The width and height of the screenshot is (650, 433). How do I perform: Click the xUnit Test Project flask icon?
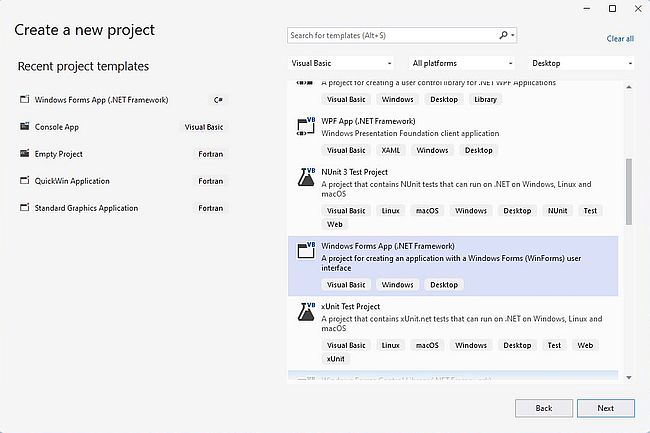point(306,312)
